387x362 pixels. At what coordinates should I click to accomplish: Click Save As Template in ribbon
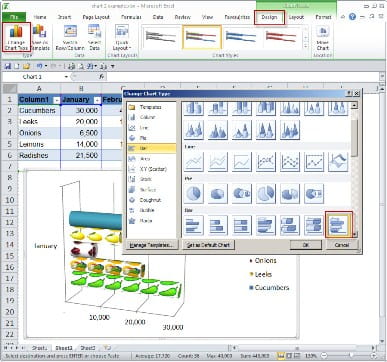click(41, 37)
